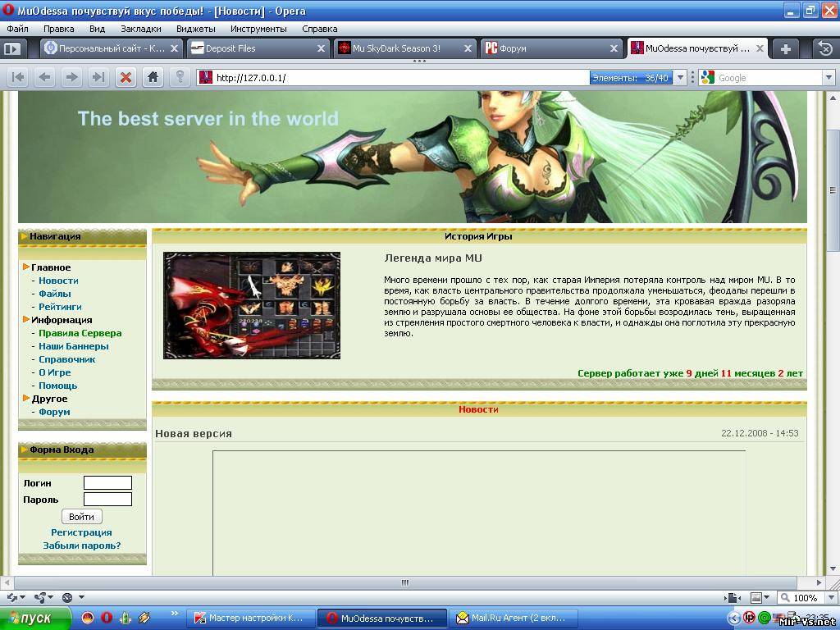
Task: Open the Правила Сервера link
Action: 80,333
